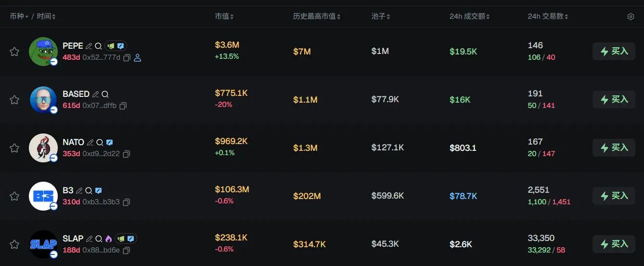Click the search icon next to NATO
Screen dimensions: 644x266
pos(100,143)
